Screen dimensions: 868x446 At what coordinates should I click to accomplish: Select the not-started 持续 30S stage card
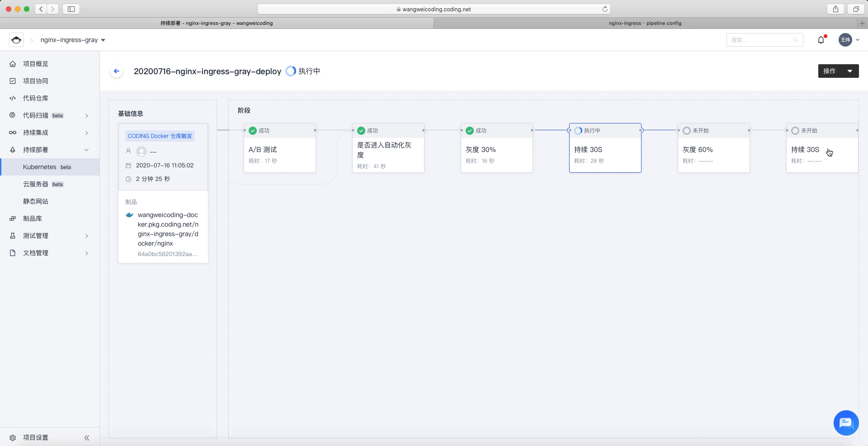pos(822,148)
